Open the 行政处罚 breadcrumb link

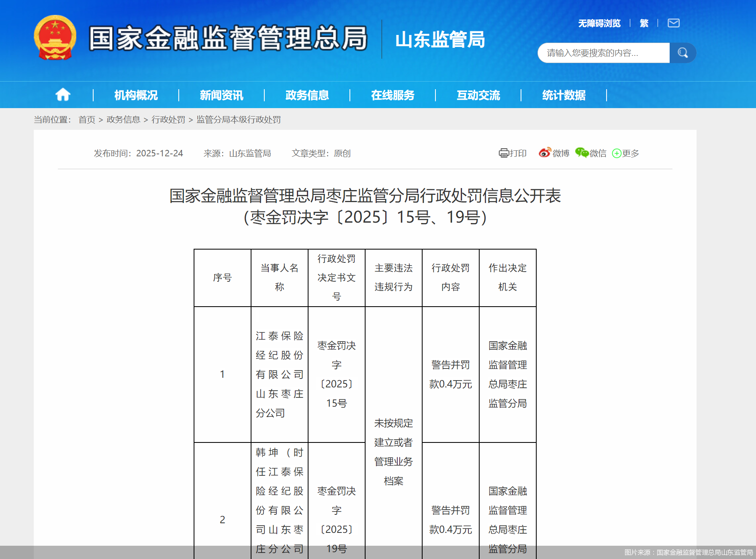pos(169,120)
